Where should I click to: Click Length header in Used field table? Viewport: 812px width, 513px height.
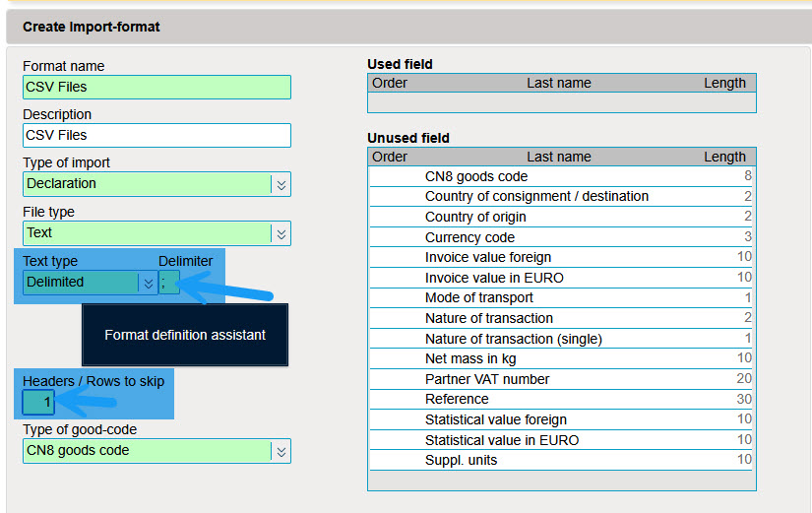tap(724, 83)
